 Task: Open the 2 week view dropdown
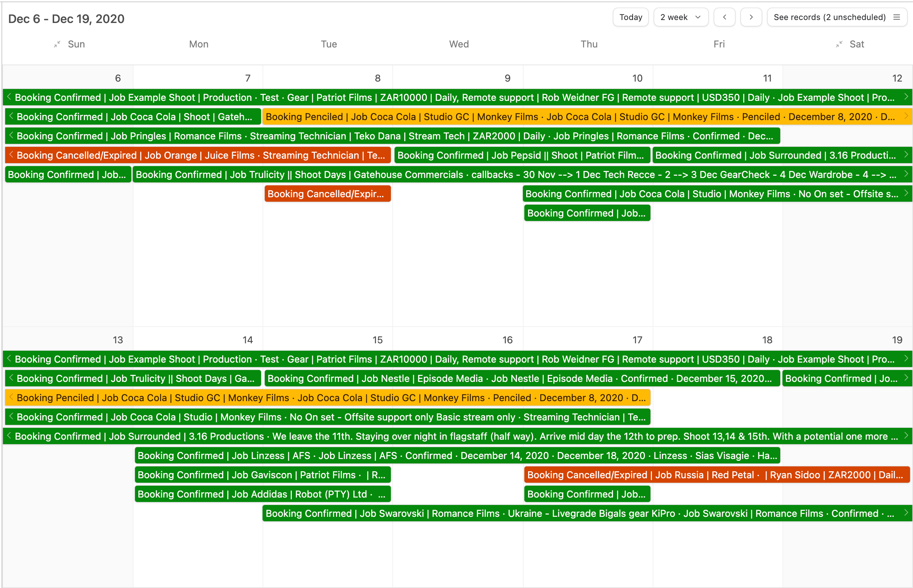pyautogui.click(x=681, y=17)
